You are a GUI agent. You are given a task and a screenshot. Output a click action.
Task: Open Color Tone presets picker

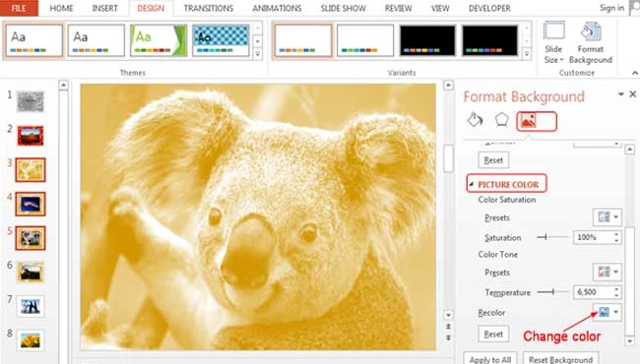coord(608,272)
